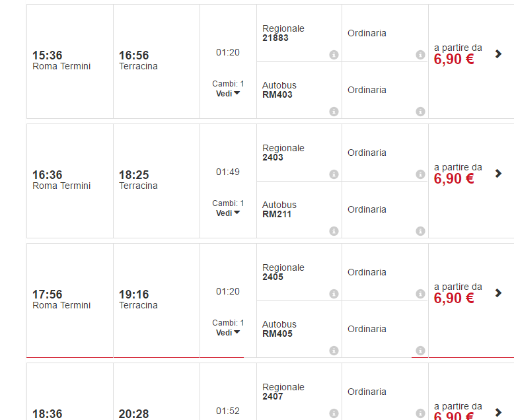
Task: Expand Vedi changes for 16:36 departure
Action: 228,213
